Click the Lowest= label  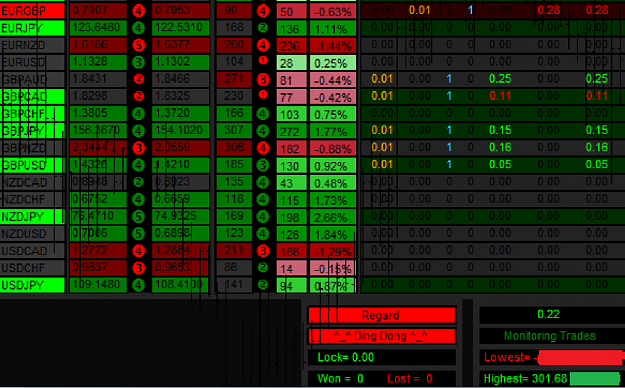(x=507, y=357)
